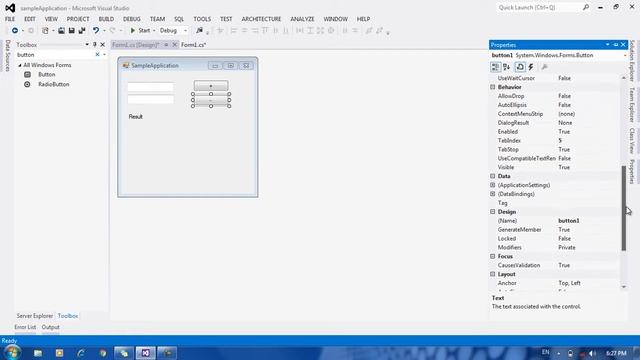Click the Navigate Backward toolbar icon
Viewport: 640px width, 360px height.
tap(15, 31)
